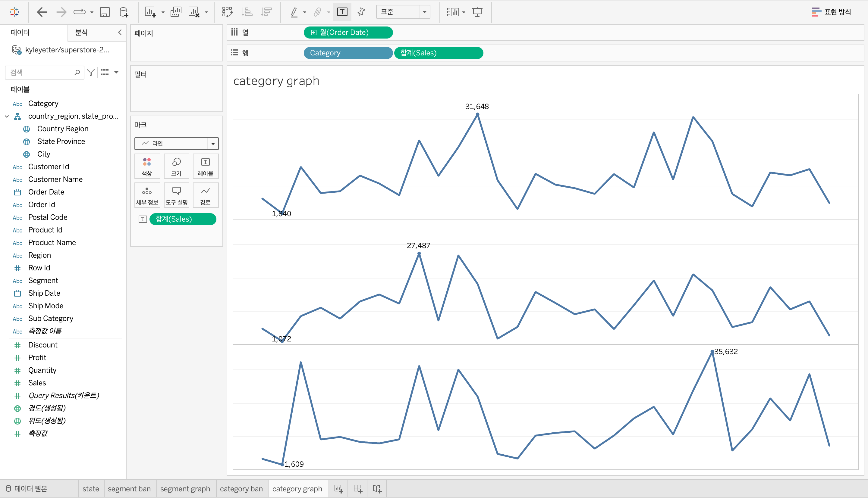Viewport: 868px width, 498px height.
Task: Swap rows and columns icon
Action: click(x=227, y=12)
